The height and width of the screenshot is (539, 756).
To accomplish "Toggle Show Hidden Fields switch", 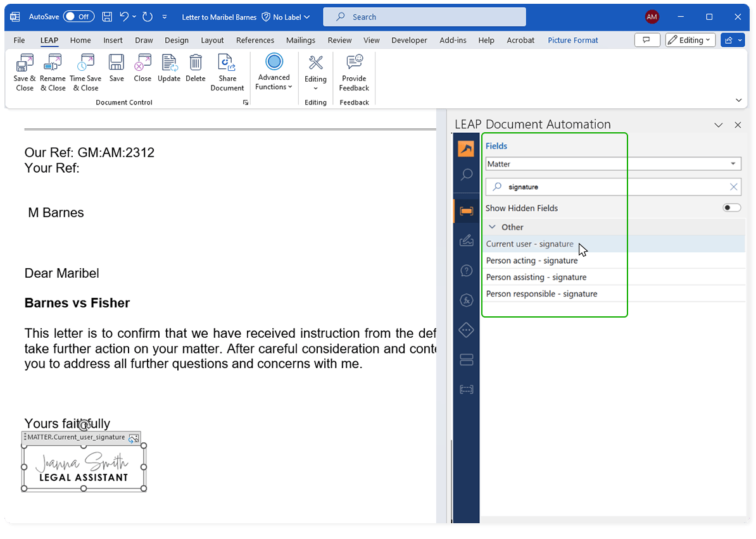I will (x=731, y=208).
